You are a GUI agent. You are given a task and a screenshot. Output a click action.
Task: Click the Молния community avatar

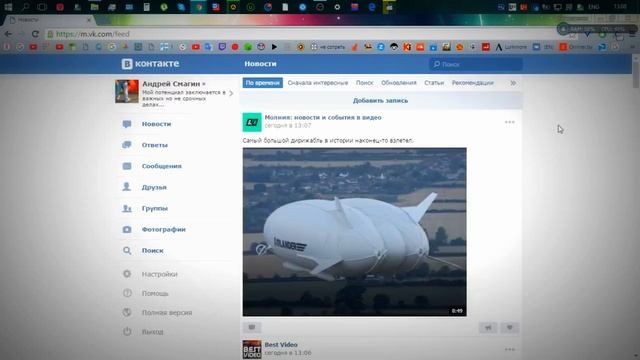click(x=252, y=122)
